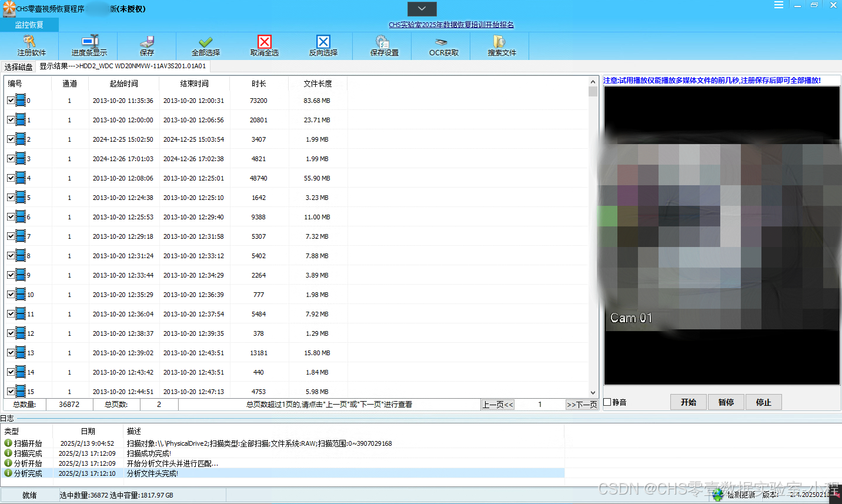Click the film icon of row 6
The width and height of the screenshot is (842, 504).
point(21,217)
